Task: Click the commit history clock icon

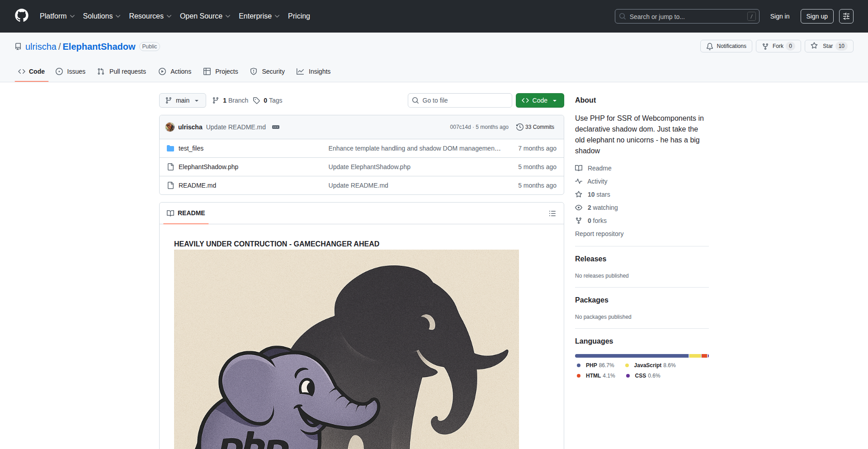Action: tap(520, 127)
